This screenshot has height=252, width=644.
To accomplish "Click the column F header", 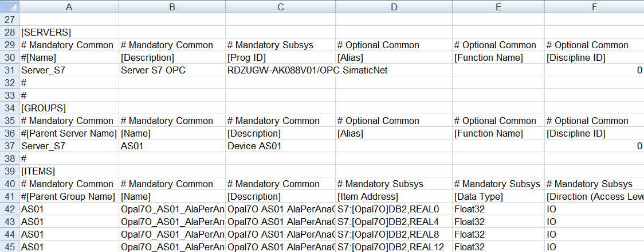I will tap(594, 7).
